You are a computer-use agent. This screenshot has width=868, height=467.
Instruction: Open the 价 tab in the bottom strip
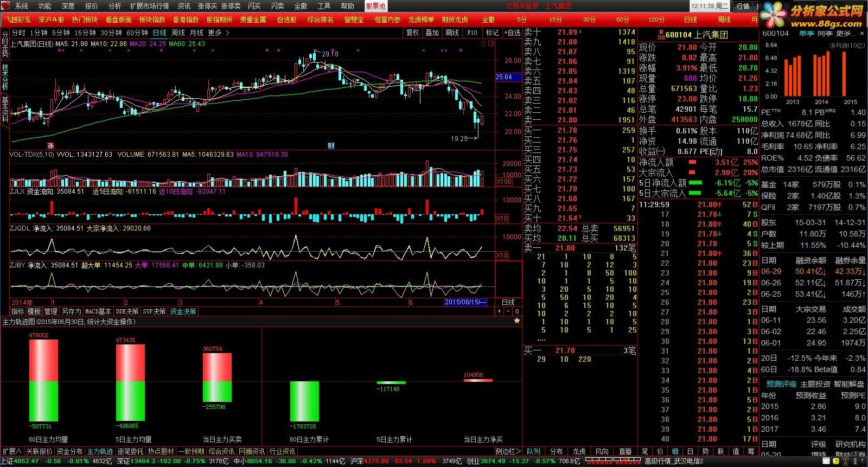(x=660, y=451)
